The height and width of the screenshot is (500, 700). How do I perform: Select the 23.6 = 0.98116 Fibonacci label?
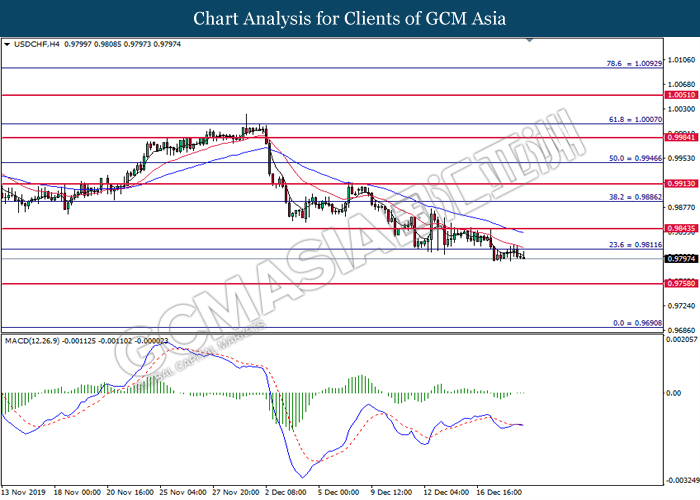631,244
